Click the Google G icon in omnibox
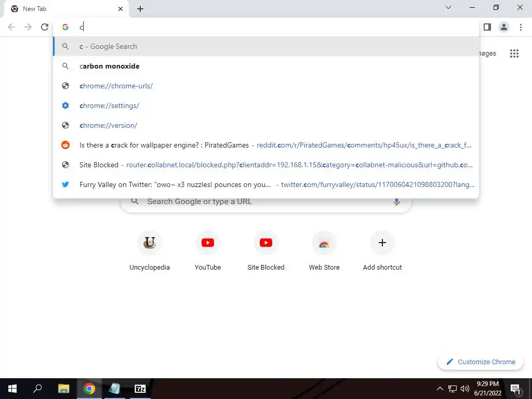532x399 pixels. click(x=65, y=27)
